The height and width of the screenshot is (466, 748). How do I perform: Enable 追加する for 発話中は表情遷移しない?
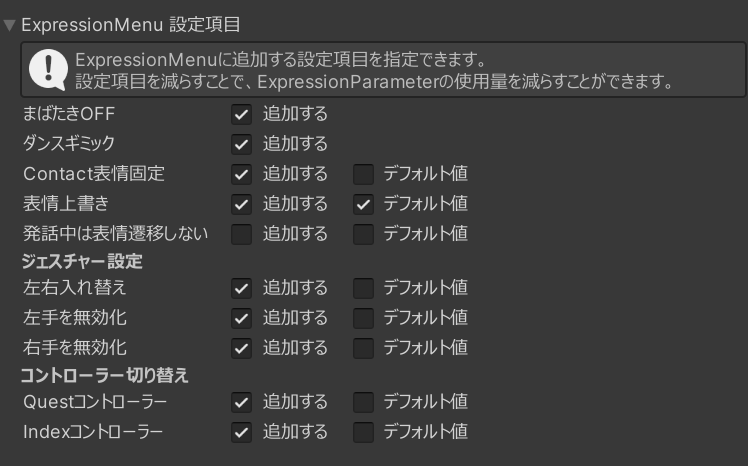[241, 234]
